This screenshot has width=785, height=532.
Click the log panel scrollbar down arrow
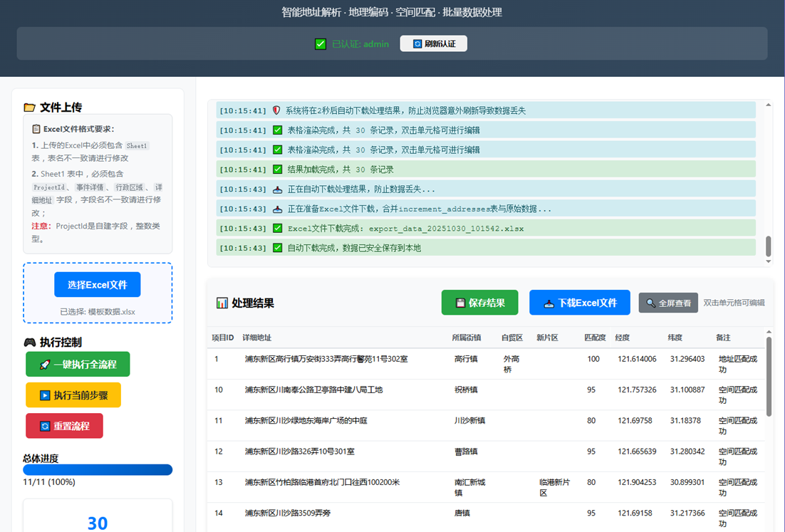[x=768, y=261]
